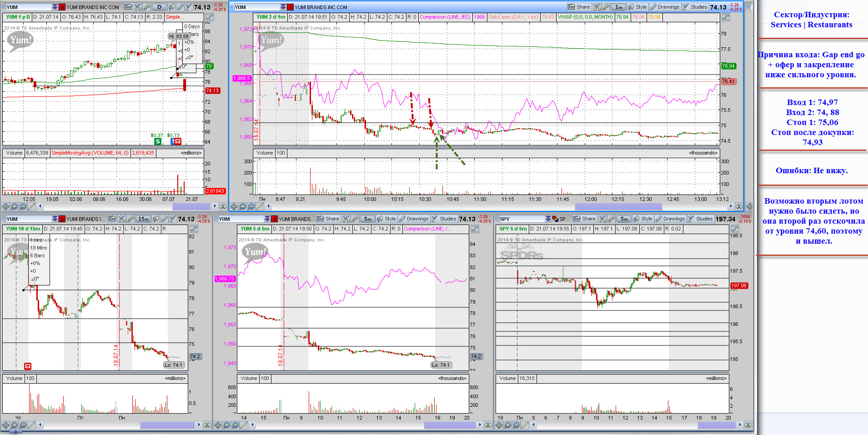Screen dimensions: 868x435
Task: Open Studies menu on SPY chart
Action: pyautogui.click(x=701, y=219)
